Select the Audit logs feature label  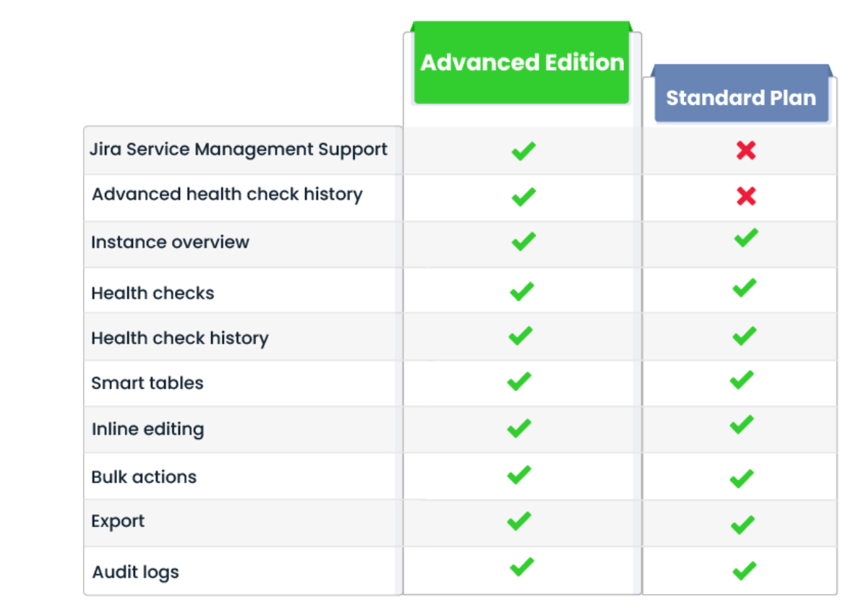click(135, 573)
